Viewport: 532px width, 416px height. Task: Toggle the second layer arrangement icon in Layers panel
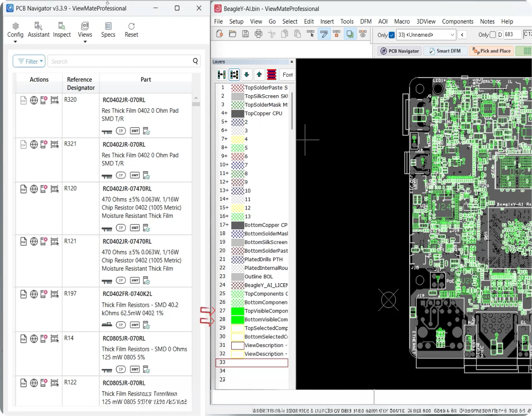(234, 75)
